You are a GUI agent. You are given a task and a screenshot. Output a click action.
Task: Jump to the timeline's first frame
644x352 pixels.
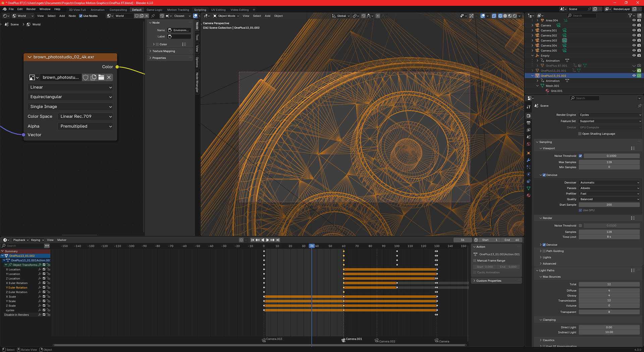tap(253, 240)
